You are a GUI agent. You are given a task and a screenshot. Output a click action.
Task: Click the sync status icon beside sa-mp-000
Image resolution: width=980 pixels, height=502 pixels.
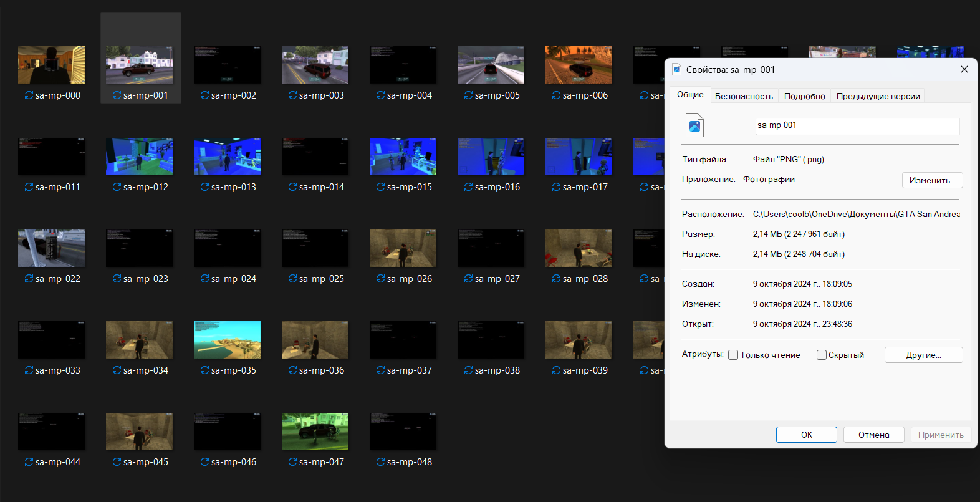29,95
